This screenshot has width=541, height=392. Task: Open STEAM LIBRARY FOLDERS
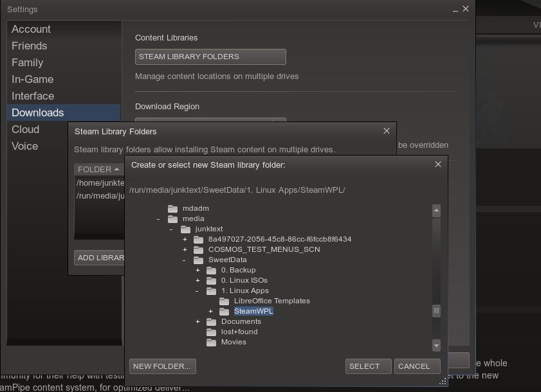click(209, 57)
